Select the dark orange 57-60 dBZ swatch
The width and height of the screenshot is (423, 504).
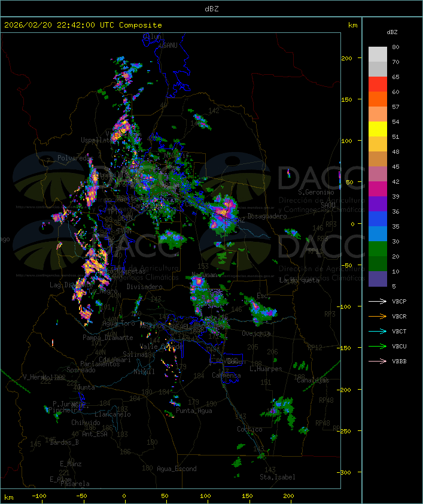pyautogui.click(x=378, y=99)
